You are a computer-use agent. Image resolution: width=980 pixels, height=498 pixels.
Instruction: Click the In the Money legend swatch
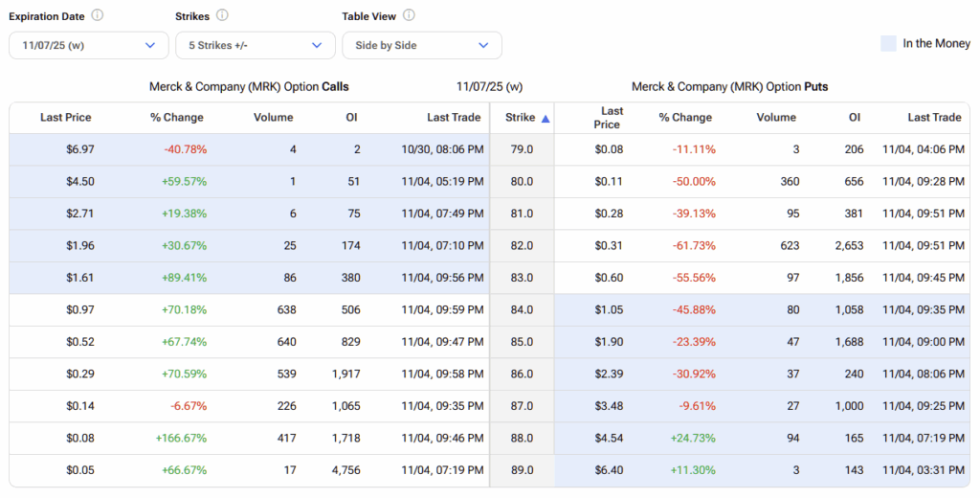click(888, 43)
